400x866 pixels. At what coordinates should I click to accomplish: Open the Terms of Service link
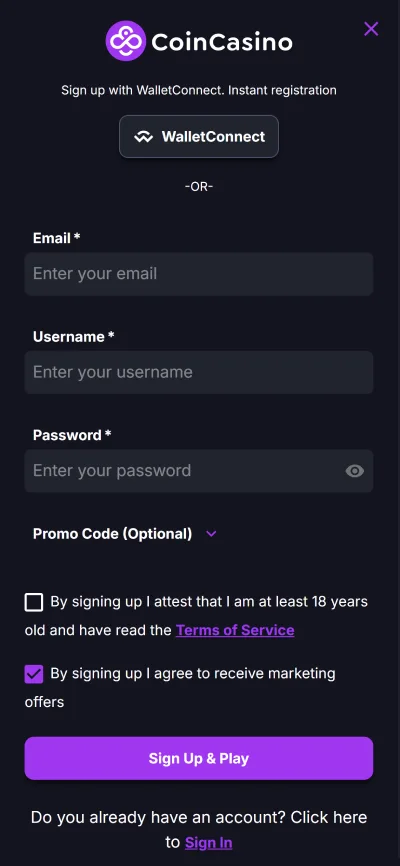(x=235, y=630)
